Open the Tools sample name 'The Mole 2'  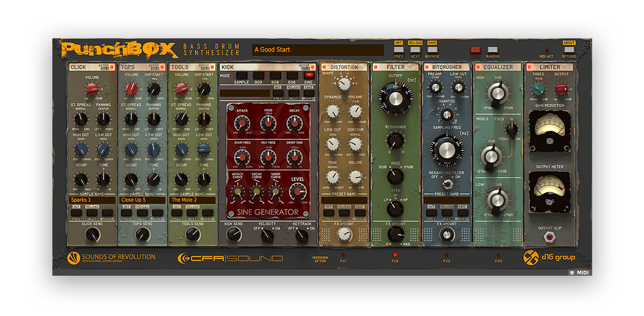pyautogui.click(x=193, y=200)
